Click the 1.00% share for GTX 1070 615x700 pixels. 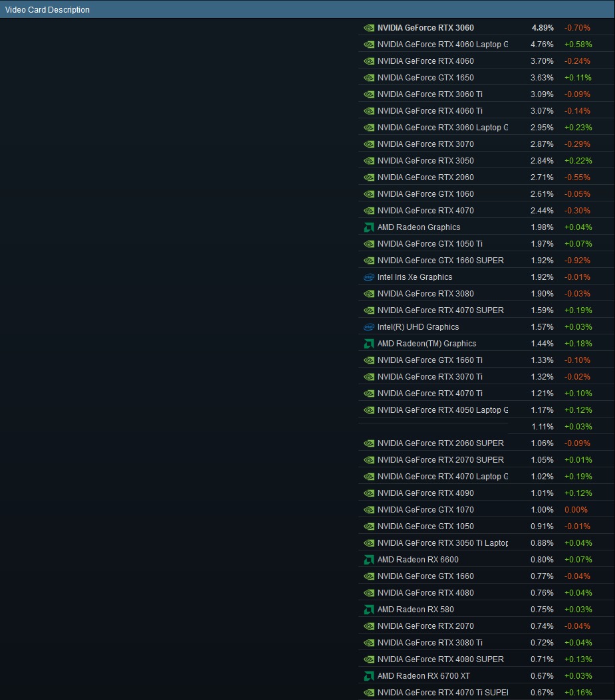coord(543,510)
